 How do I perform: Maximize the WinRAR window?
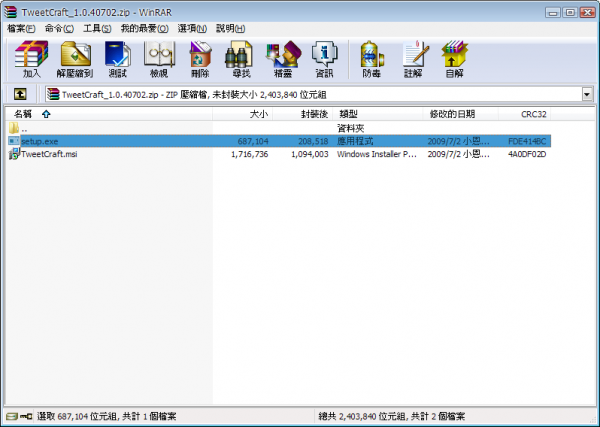(570, 13)
